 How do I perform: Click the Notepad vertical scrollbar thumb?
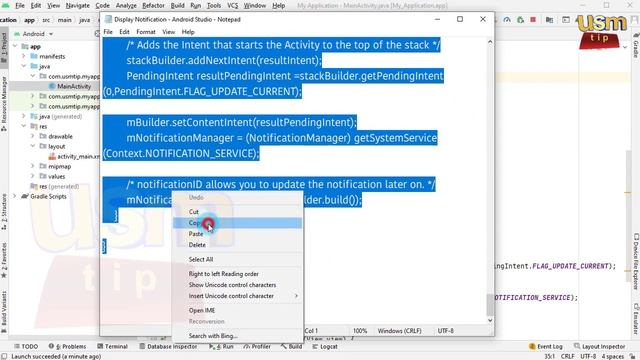click(490, 304)
